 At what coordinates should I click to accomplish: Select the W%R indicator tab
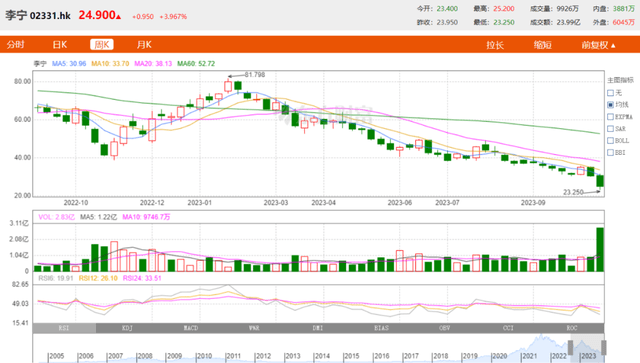pyautogui.click(x=254, y=328)
